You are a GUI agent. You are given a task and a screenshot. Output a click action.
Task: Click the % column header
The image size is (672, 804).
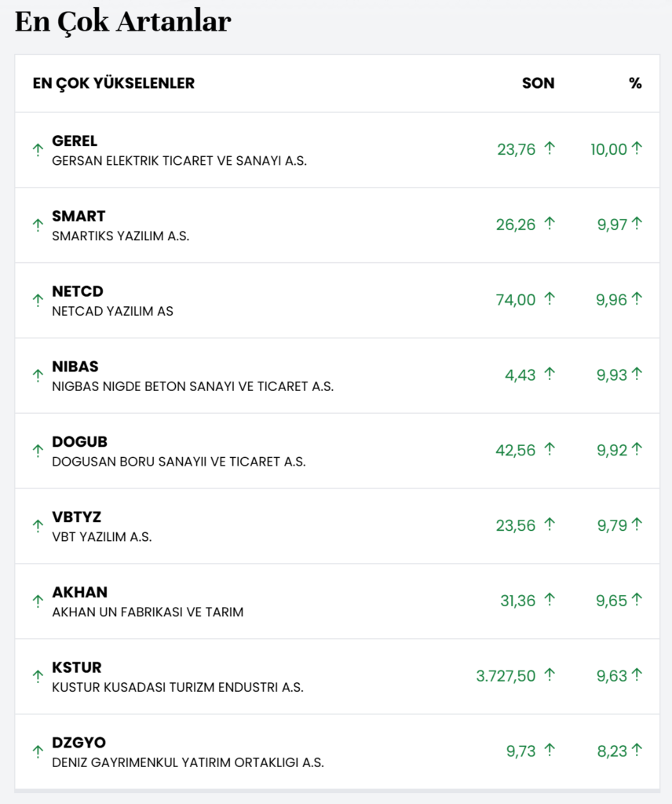click(635, 83)
